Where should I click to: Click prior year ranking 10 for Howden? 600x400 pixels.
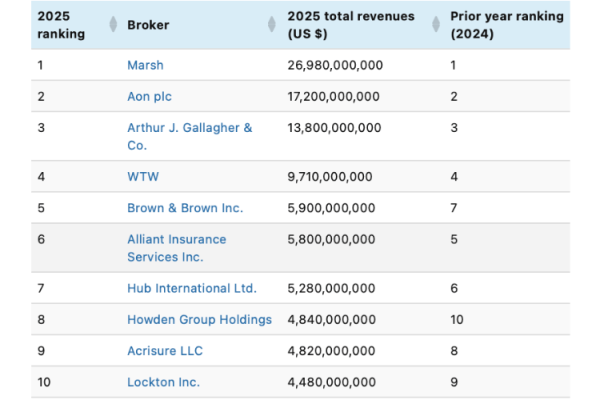click(x=457, y=320)
